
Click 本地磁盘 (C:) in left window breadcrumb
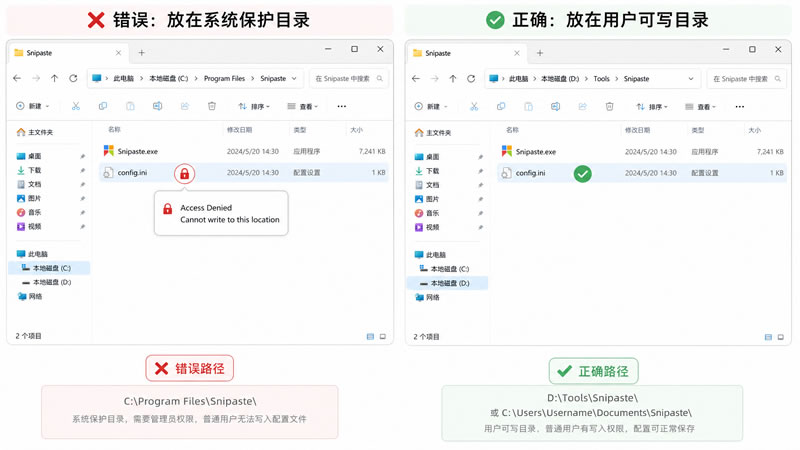168,79
